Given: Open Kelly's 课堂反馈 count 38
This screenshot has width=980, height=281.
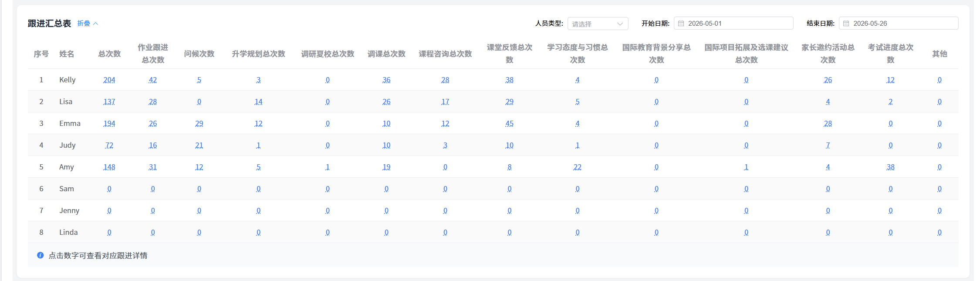Looking at the screenshot, I should point(510,80).
